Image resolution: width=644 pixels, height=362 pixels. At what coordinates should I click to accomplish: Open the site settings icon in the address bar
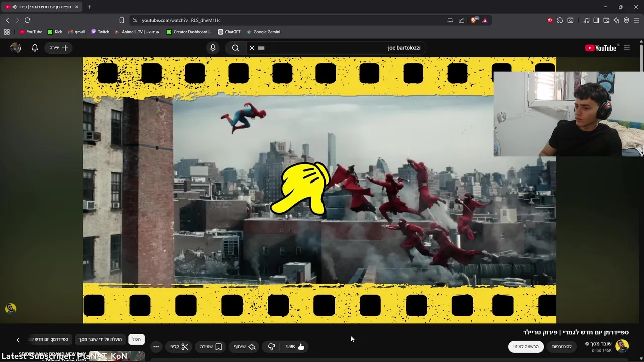pyautogui.click(x=134, y=20)
